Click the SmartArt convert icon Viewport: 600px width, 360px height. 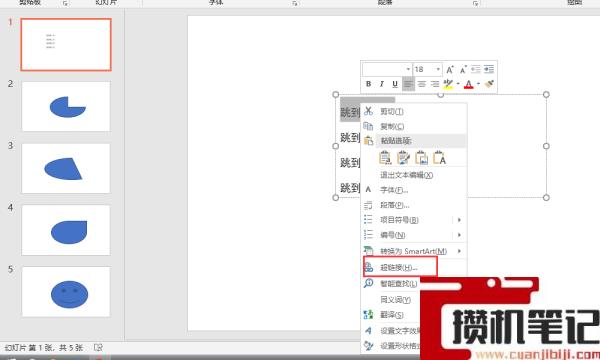pyautogui.click(x=368, y=251)
